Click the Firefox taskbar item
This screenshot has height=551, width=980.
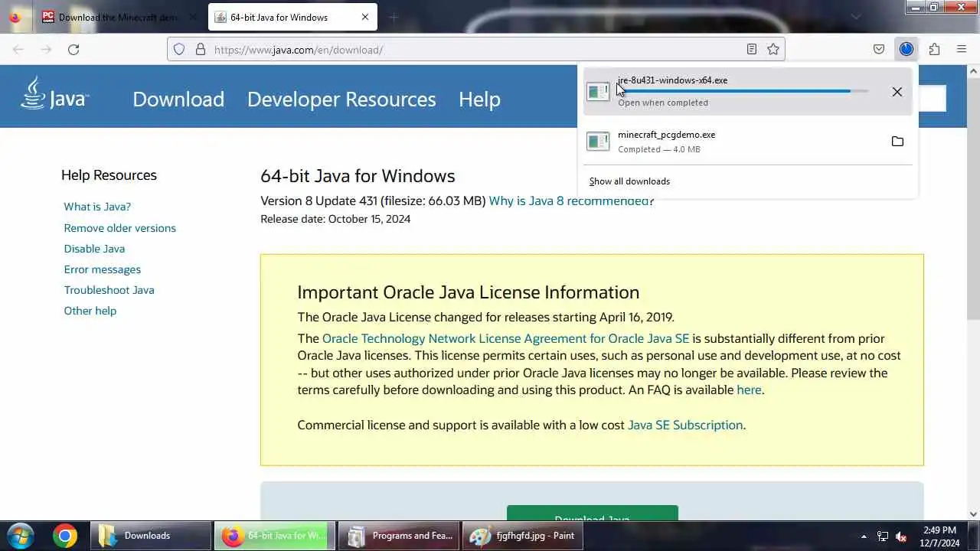coord(274,536)
